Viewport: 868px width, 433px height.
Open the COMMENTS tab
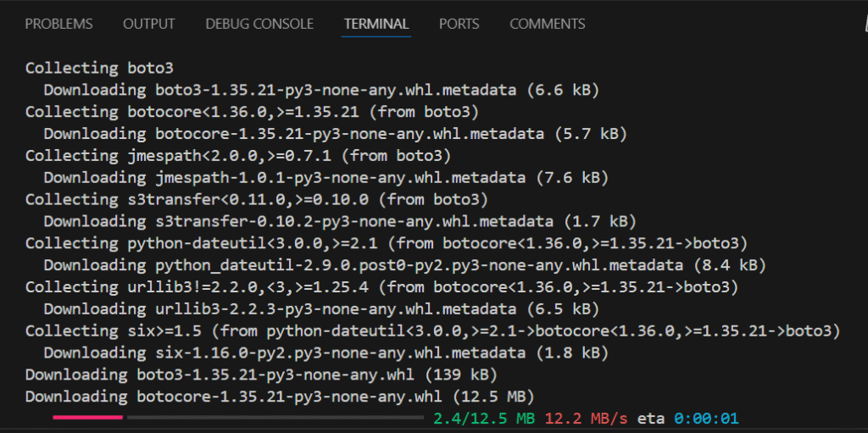tap(547, 25)
